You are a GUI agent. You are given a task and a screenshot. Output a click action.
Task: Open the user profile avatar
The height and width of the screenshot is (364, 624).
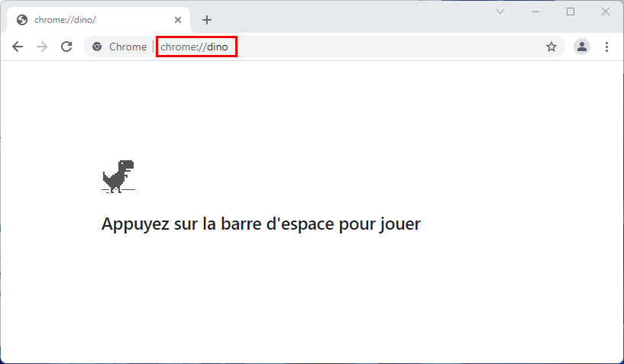581,47
